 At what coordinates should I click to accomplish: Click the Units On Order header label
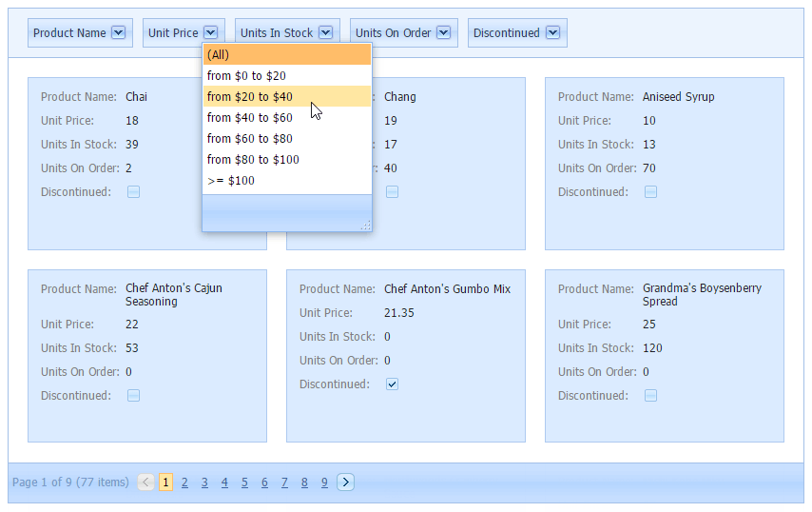coord(393,33)
